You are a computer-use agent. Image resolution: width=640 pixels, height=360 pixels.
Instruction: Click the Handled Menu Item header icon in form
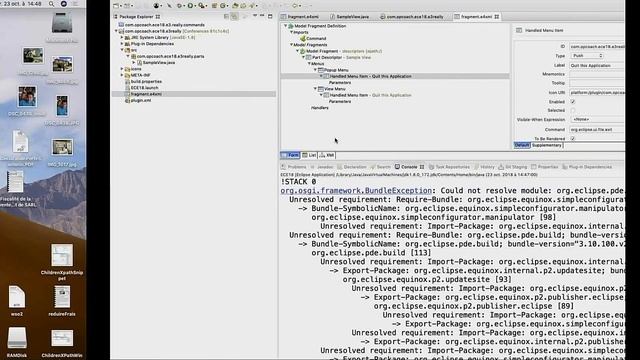[519, 30]
